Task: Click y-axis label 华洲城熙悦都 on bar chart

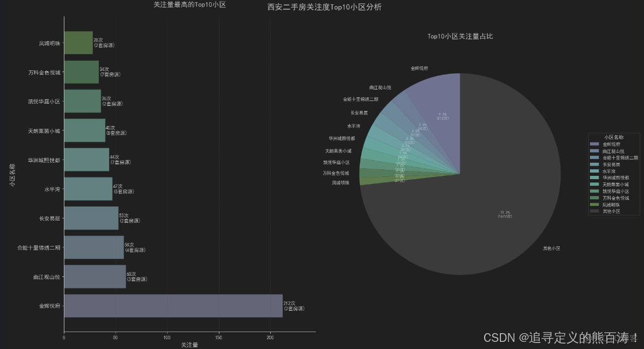Action: coord(44,160)
